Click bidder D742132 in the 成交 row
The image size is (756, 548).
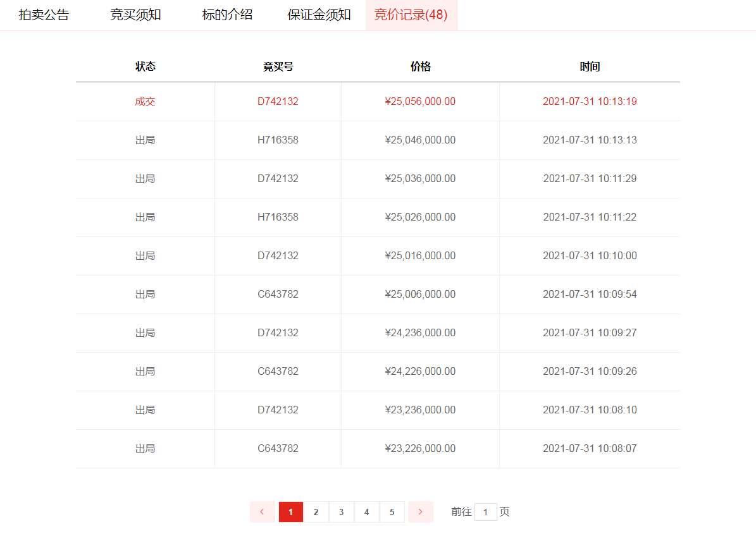click(x=278, y=102)
